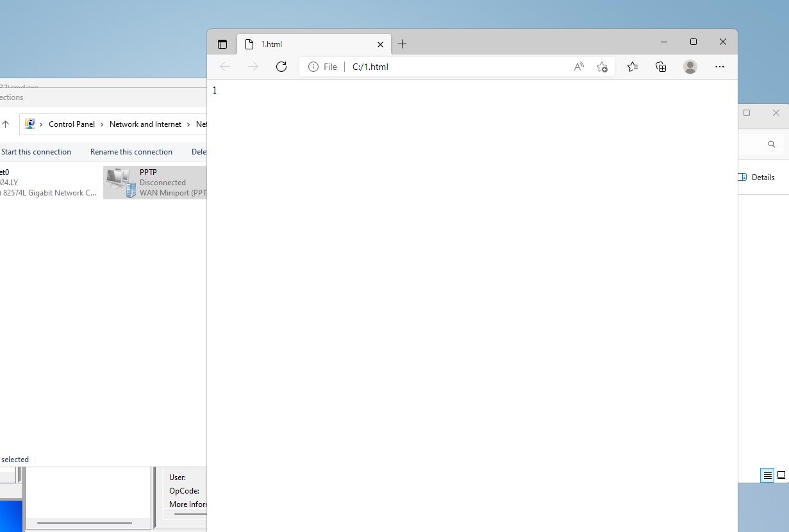Select the PPTP connection item
This screenshot has height=532, width=789.
pos(155,182)
